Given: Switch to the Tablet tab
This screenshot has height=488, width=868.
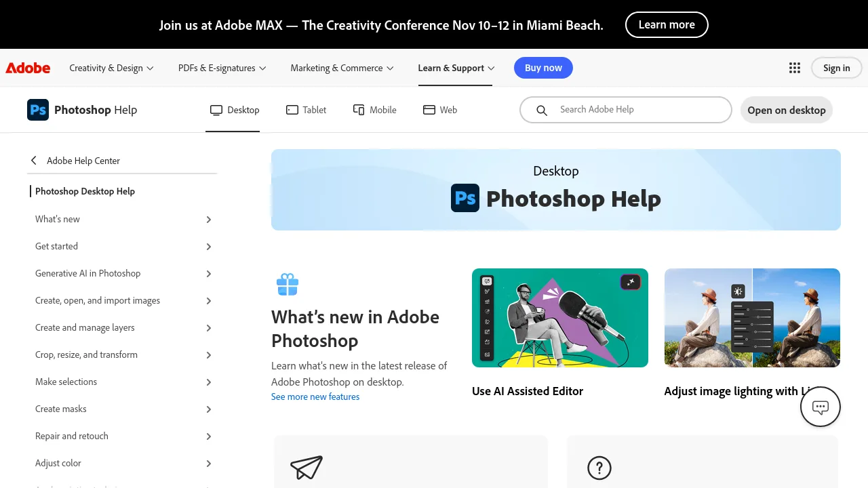Looking at the screenshot, I should click(x=307, y=110).
